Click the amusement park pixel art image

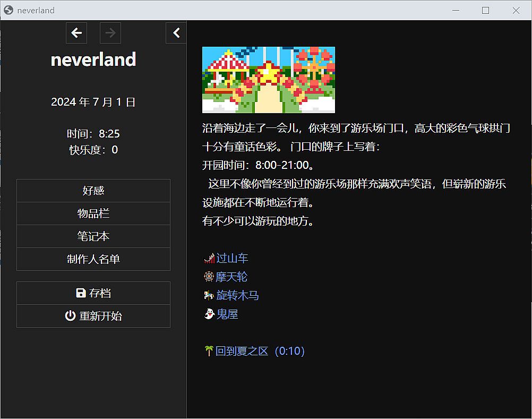pyautogui.click(x=268, y=80)
